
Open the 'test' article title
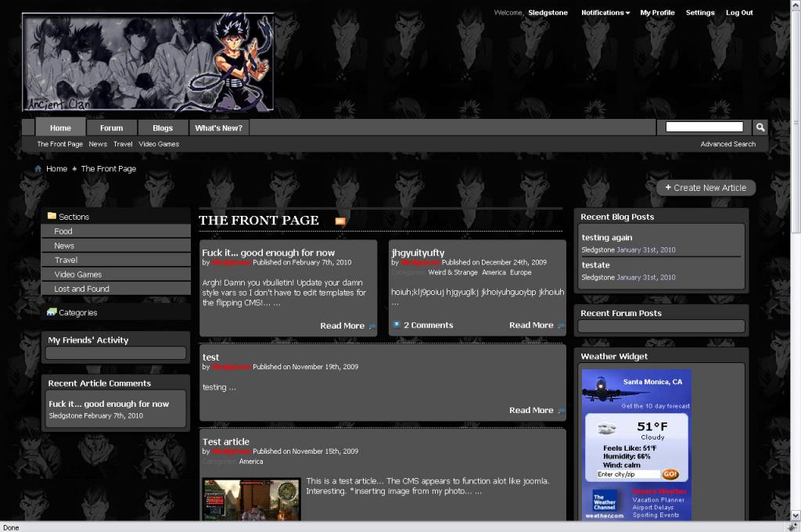click(210, 358)
